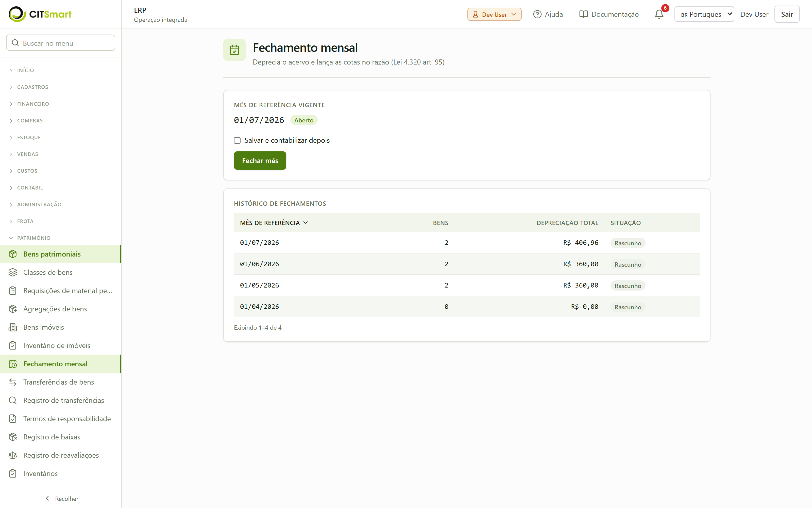Click the Rascunho badge for 01/04/2026

628,307
